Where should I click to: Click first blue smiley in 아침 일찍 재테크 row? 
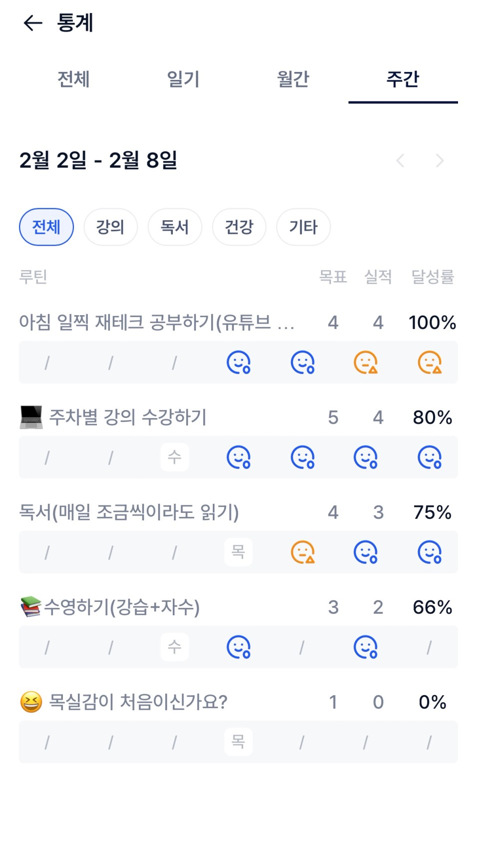point(238,363)
